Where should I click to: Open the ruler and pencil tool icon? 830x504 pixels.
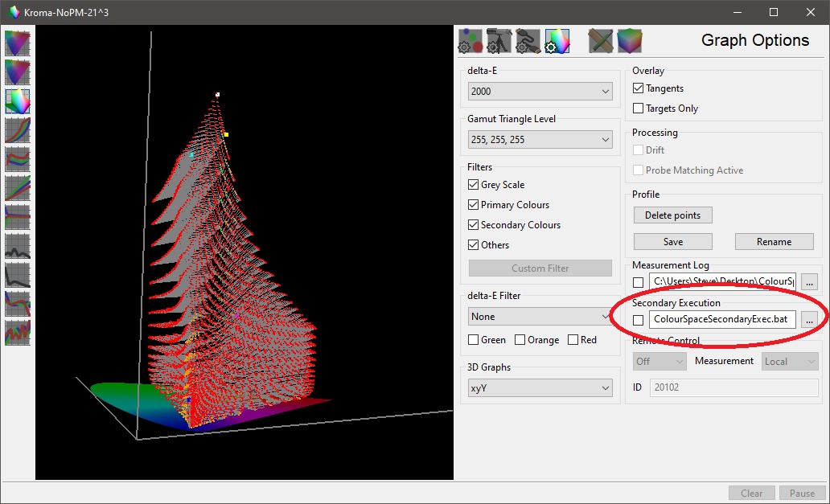coord(601,40)
